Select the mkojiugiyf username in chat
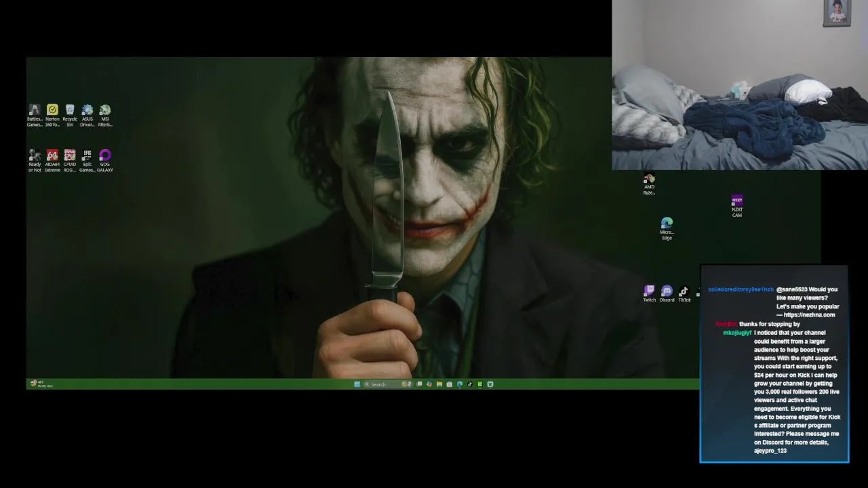Image resolution: width=868 pixels, height=488 pixels. coord(737,333)
